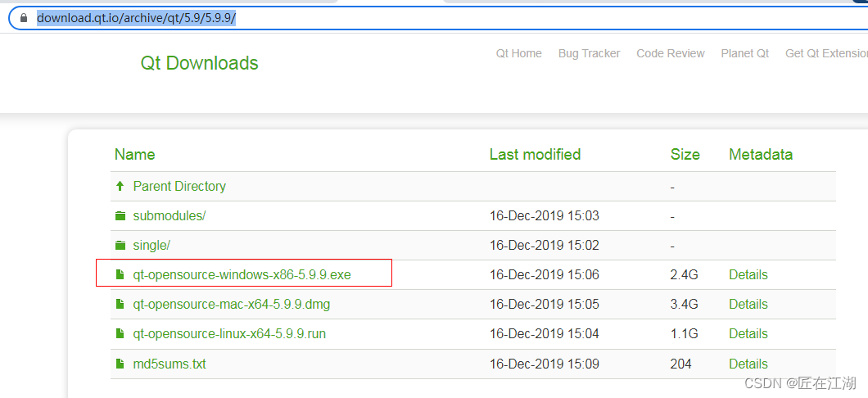
Task: Open the Bug Tracker nav link
Action: coord(589,53)
